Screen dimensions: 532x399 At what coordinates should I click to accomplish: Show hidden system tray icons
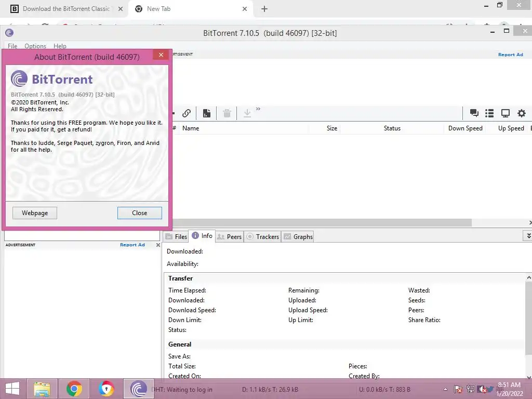point(445,390)
